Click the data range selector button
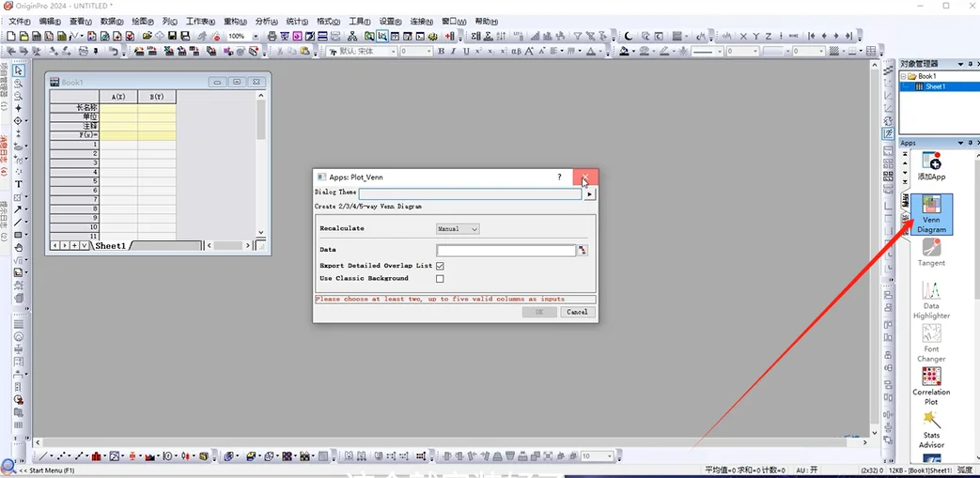This screenshot has width=980, height=478. click(x=583, y=251)
